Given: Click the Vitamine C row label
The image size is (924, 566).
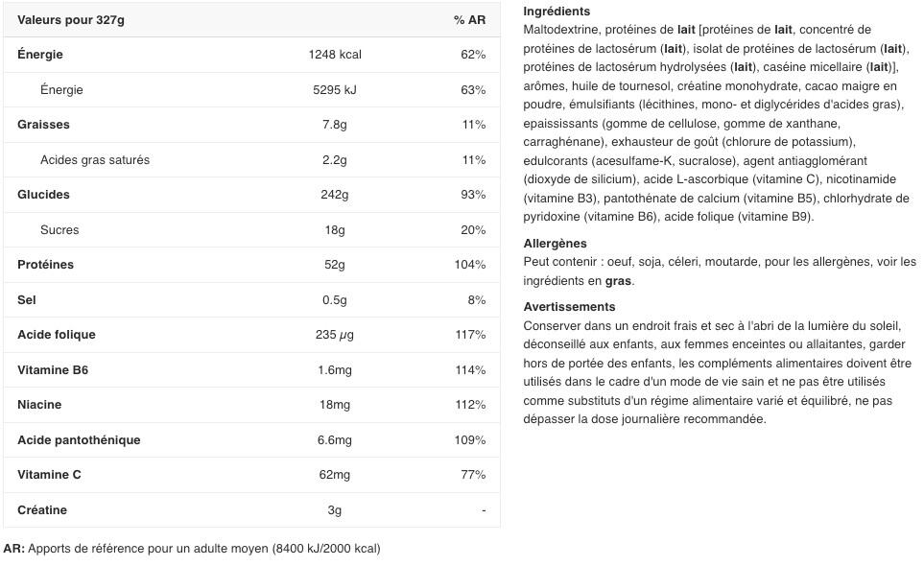Looking at the screenshot, I should (x=49, y=475).
